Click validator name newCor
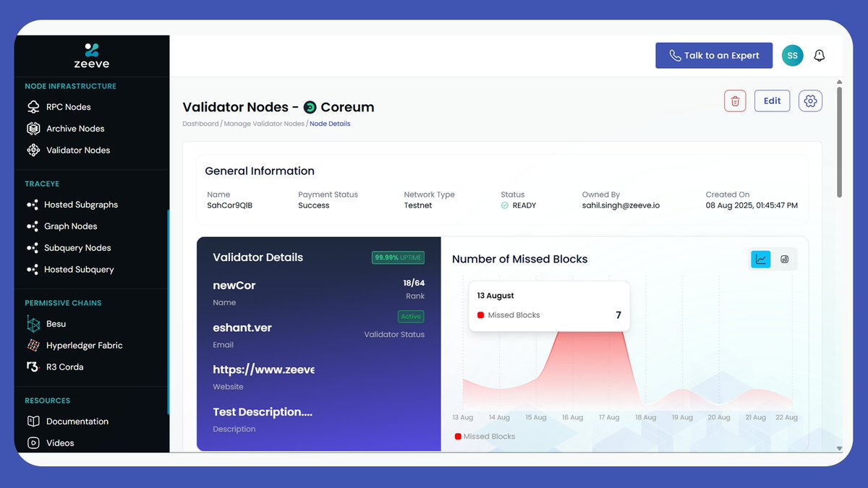This screenshot has width=868, height=488. pos(234,286)
